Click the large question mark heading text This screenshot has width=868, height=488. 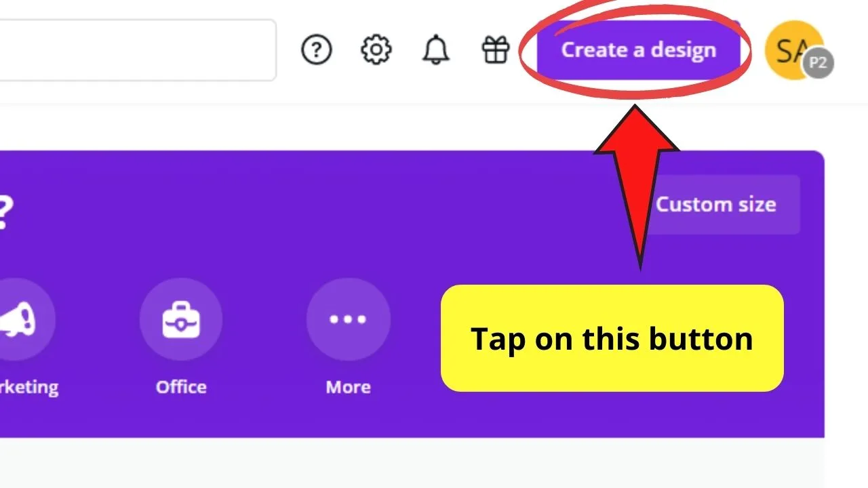pyautogui.click(x=4, y=213)
